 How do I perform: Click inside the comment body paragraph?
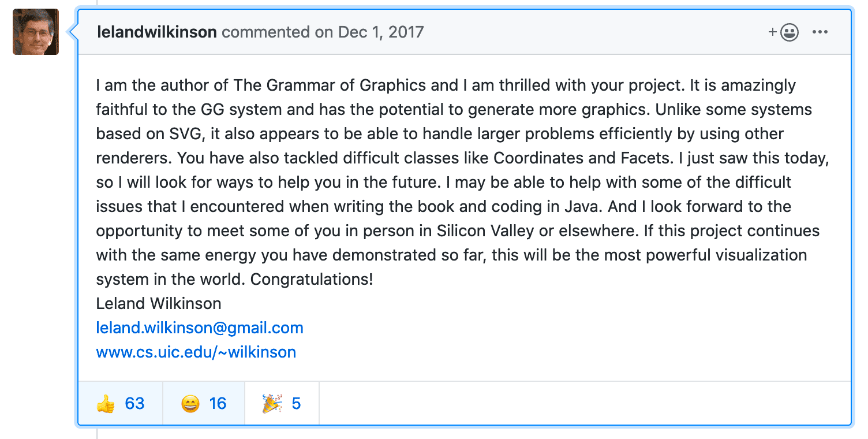pyautogui.click(x=462, y=183)
